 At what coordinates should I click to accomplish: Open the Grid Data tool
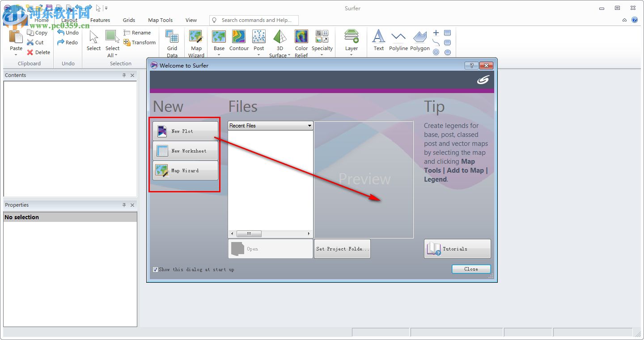pos(172,44)
